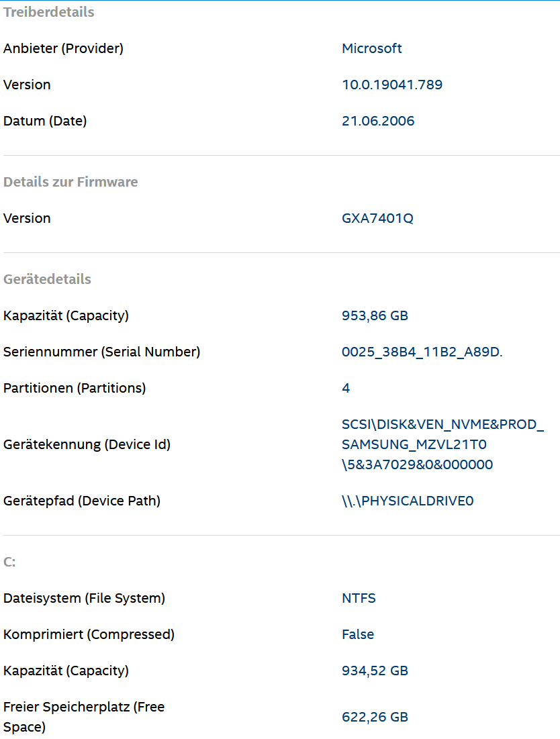Click the C: drive section heading
This screenshot has height=739, width=560.
coord(9,562)
